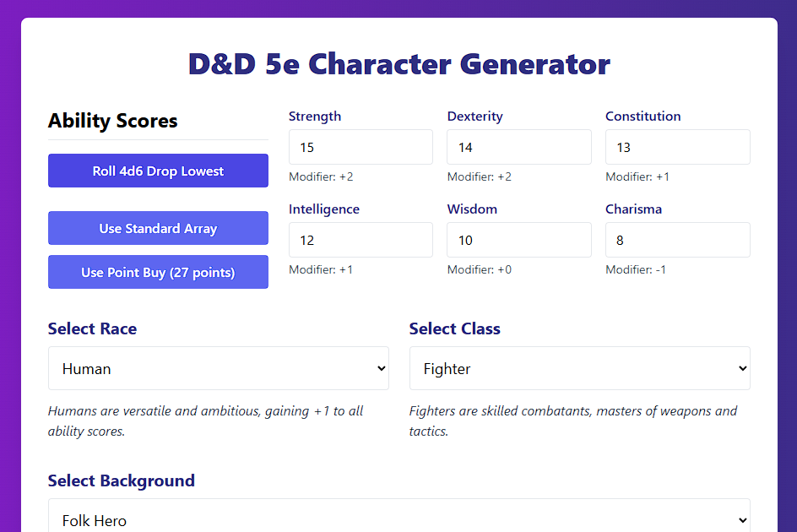
Task: Expand the Select Class dropdown showing Fighter
Action: click(x=579, y=368)
